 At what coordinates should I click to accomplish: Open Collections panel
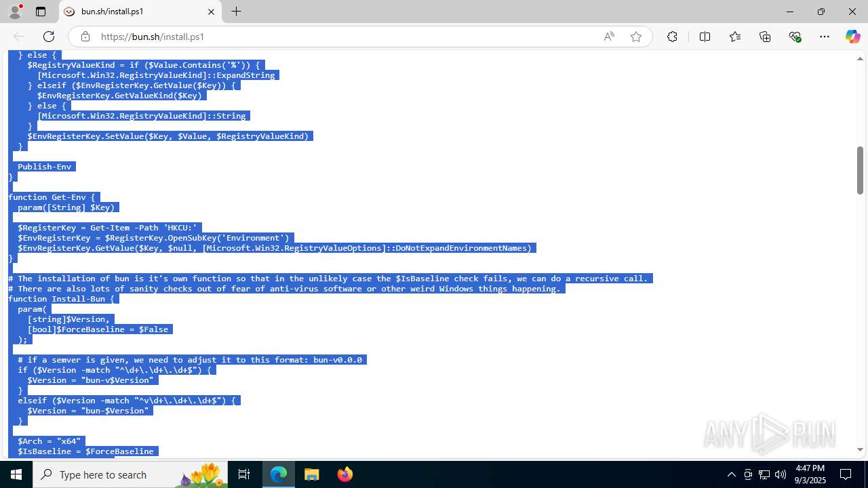pos(765,37)
